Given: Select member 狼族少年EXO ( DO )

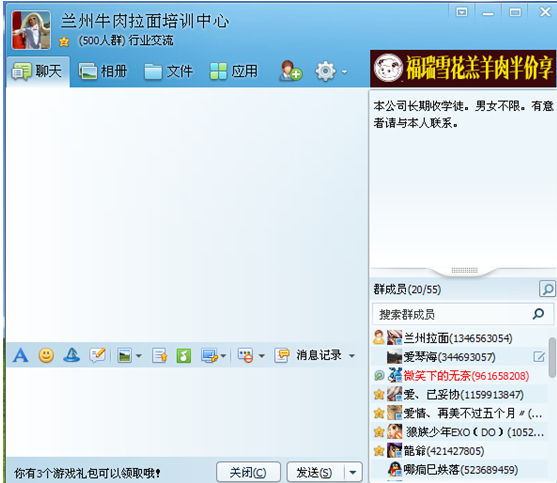Looking at the screenshot, I should click(459, 432).
